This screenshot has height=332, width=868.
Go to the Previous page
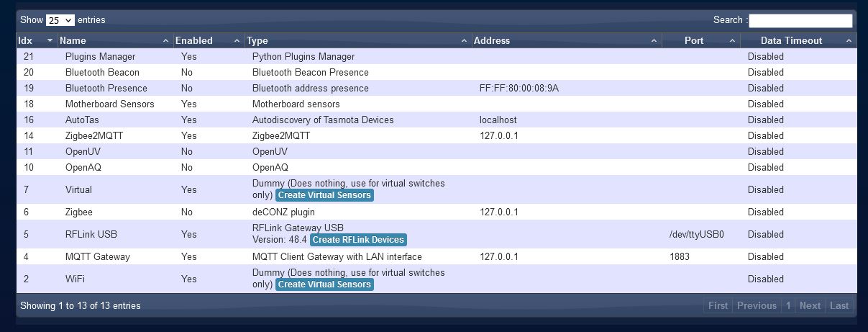757,305
